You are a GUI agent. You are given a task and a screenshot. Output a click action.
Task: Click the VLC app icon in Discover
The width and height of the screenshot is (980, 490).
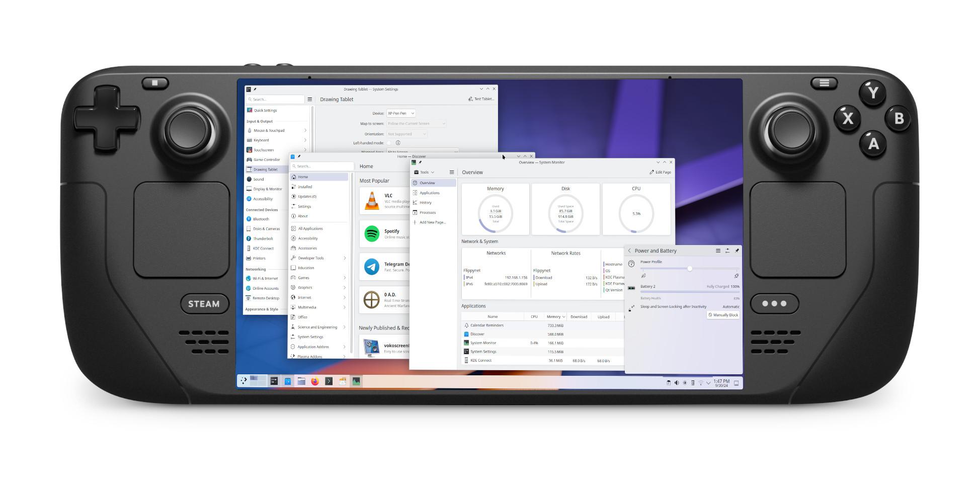coord(372,200)
